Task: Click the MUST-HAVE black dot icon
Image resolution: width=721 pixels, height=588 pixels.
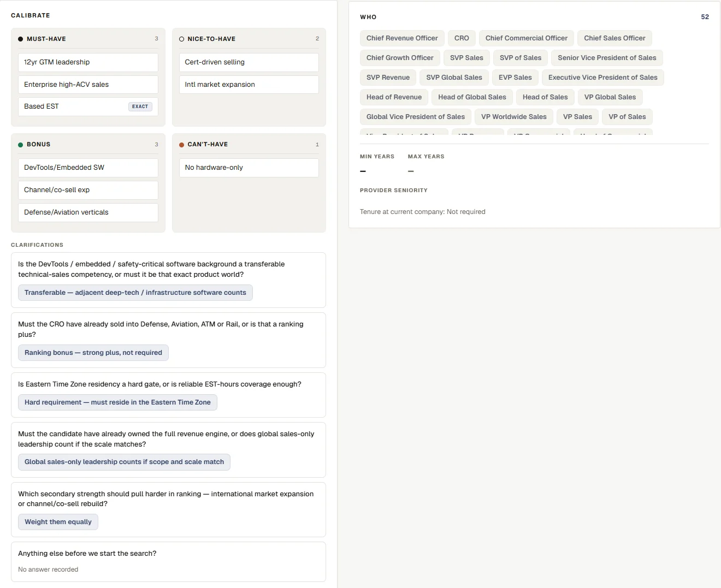Action: pyautogui.click(x=20, y=39)
